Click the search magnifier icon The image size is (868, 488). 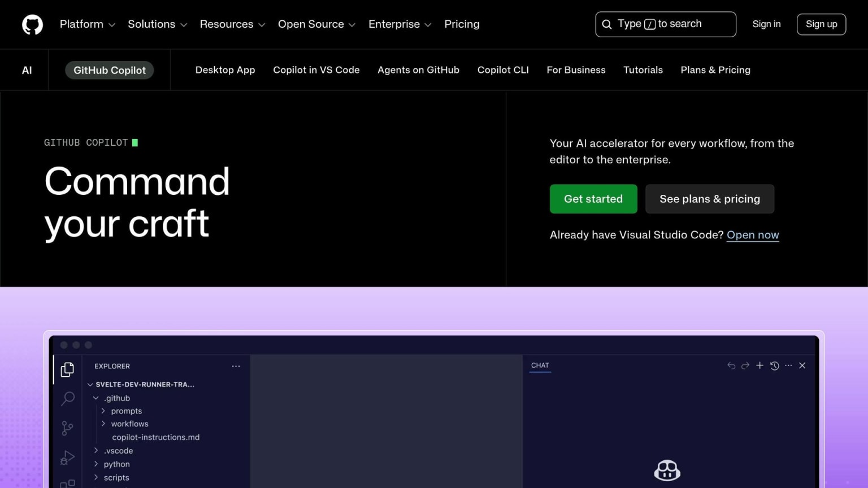[x=607, y=24]
